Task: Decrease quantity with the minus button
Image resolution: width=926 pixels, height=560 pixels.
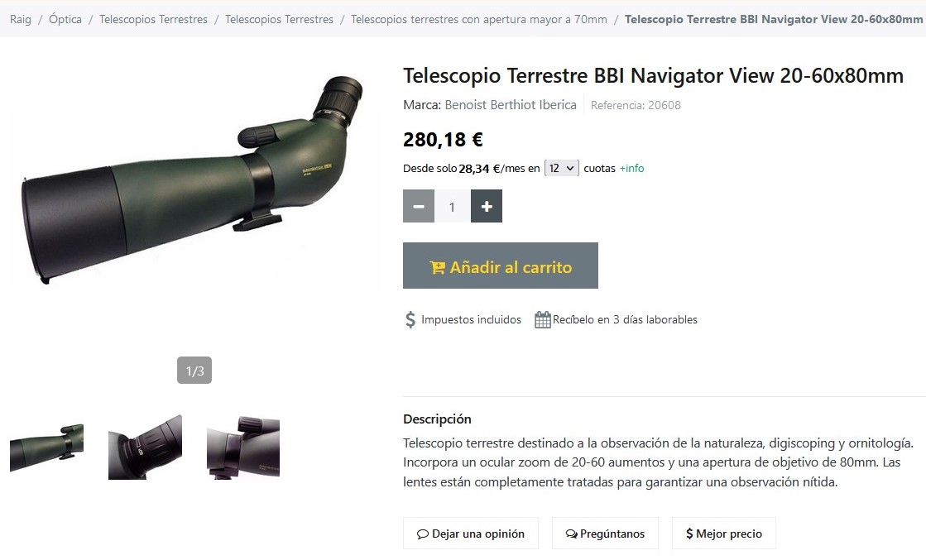Action: click(x=419, y=206)
